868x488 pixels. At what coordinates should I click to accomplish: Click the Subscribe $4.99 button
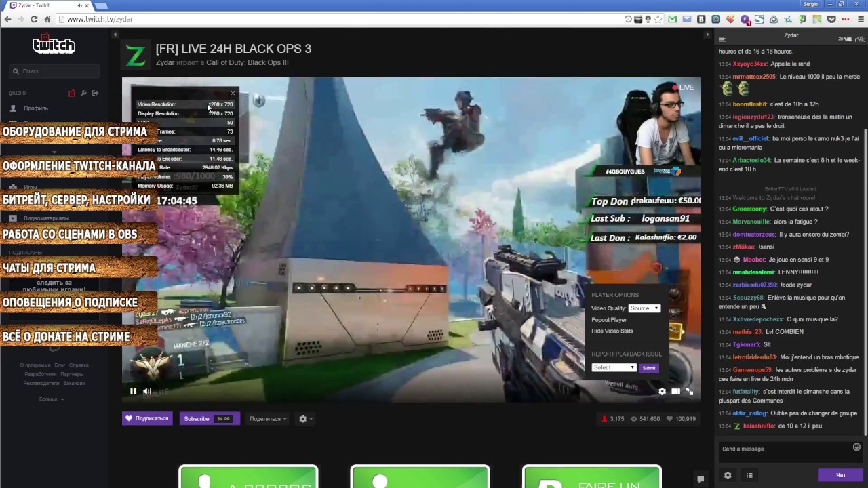[x=210, y=418]
